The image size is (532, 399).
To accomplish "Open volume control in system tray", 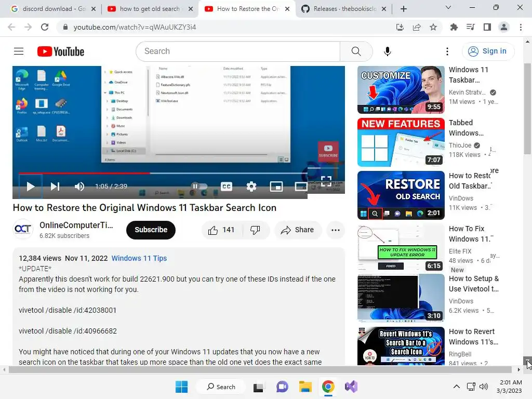I will [484, 387].
